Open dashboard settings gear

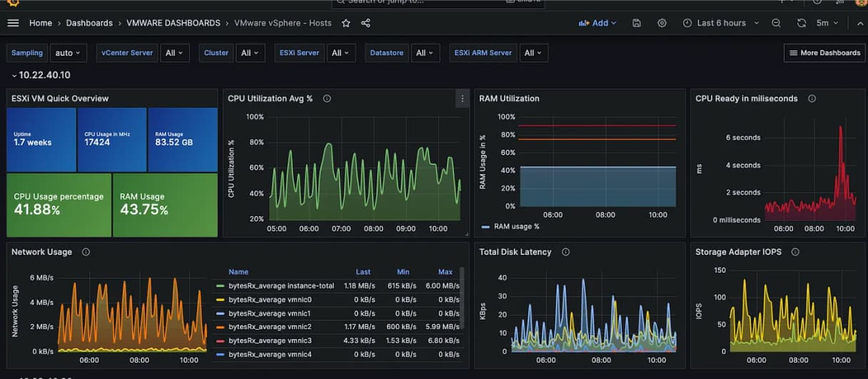662,23
